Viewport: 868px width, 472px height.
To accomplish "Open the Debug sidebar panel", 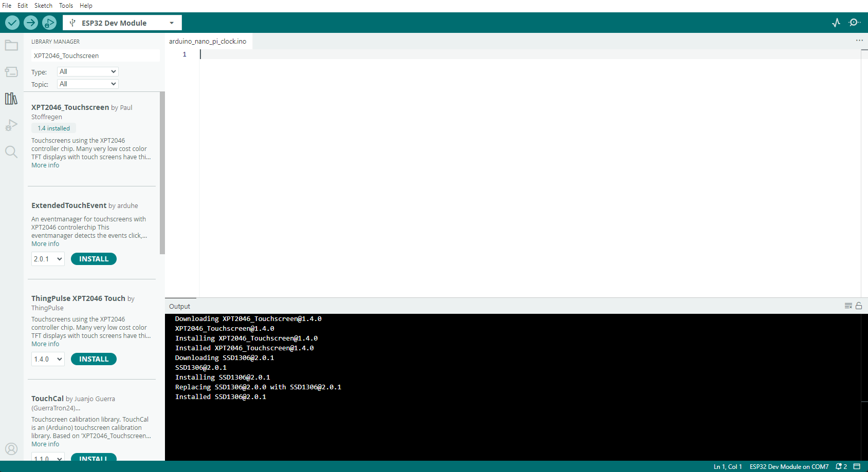I will pyautogui.click(x=11, y=125).
